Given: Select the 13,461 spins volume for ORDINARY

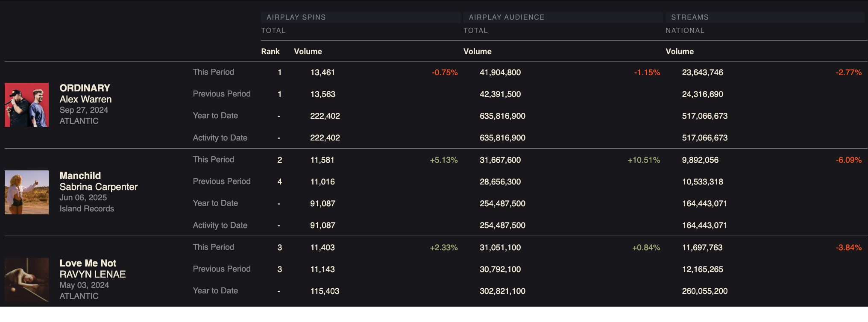Looking at the screenshot, I should [x=322, y=73].
